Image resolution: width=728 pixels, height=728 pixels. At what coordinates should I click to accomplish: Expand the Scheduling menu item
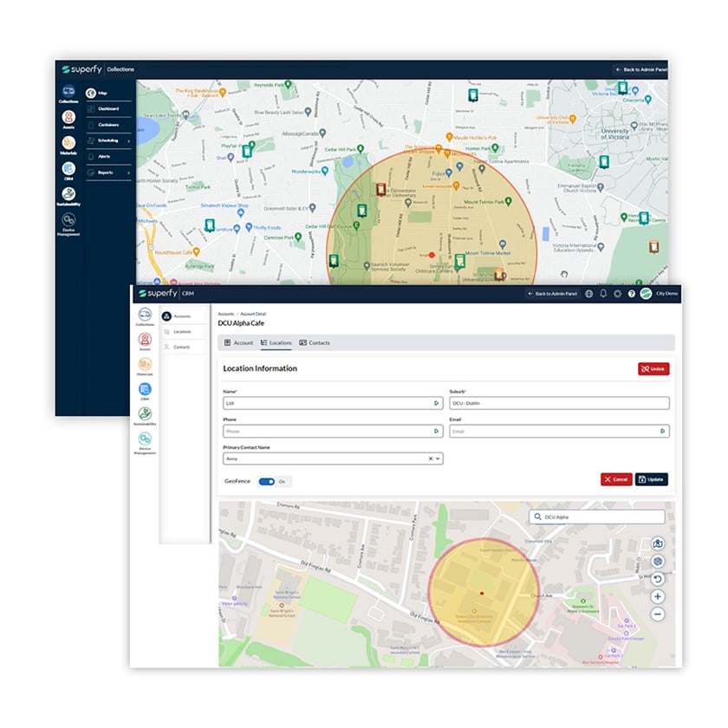point(111,140)
